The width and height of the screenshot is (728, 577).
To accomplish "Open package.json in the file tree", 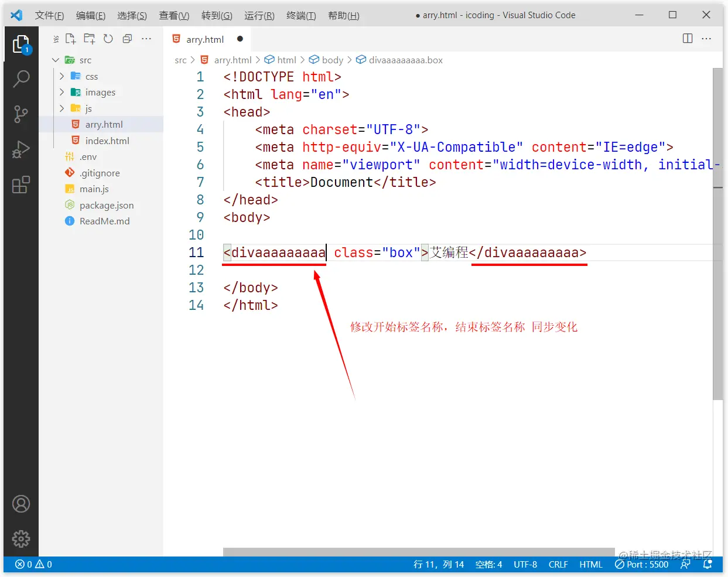I will point(101,205).
